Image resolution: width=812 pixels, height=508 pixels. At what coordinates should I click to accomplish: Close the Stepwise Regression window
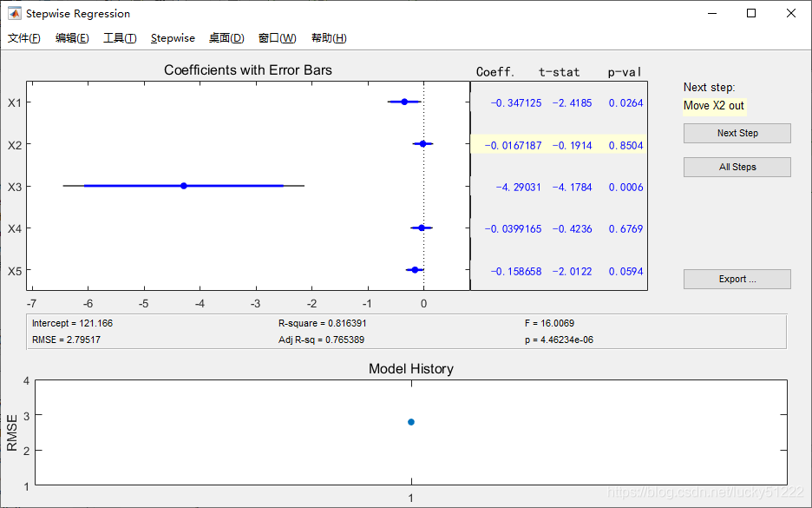[x=791, y=14]
